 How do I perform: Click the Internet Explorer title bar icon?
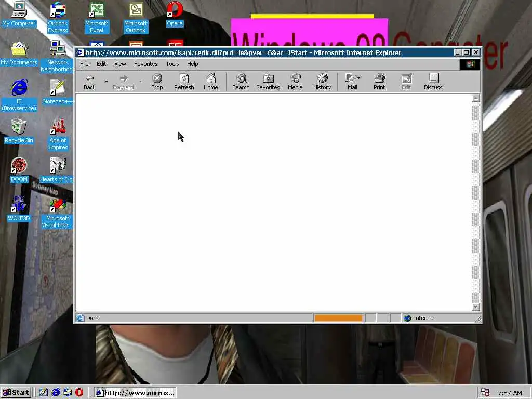pos(80,52)
